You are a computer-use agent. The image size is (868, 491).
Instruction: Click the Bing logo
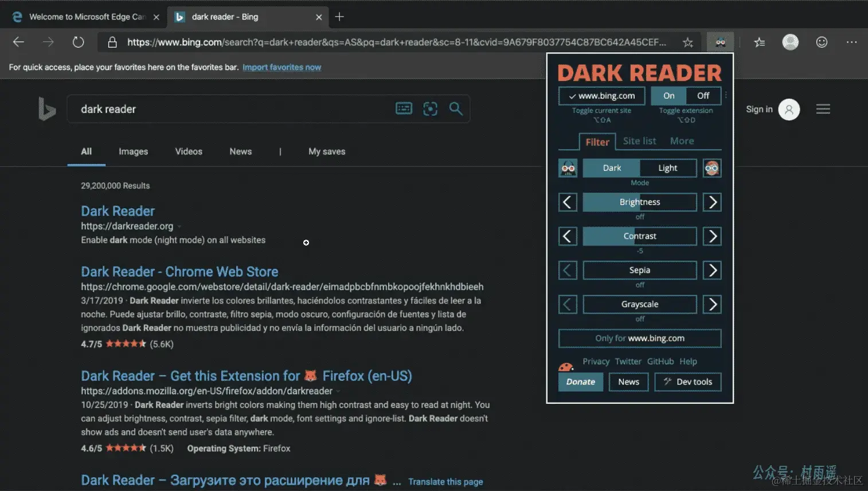tap(46, 109)
